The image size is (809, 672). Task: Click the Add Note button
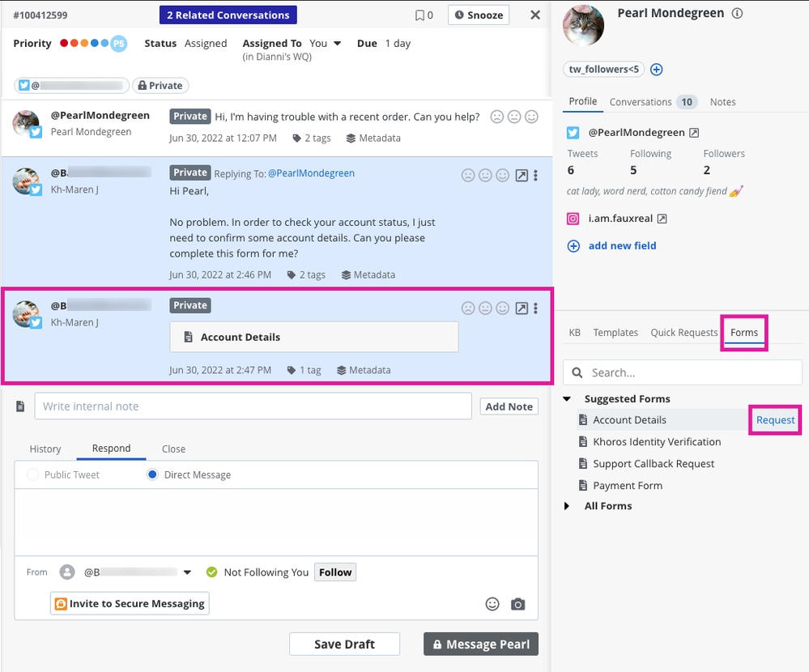[509, 406]
